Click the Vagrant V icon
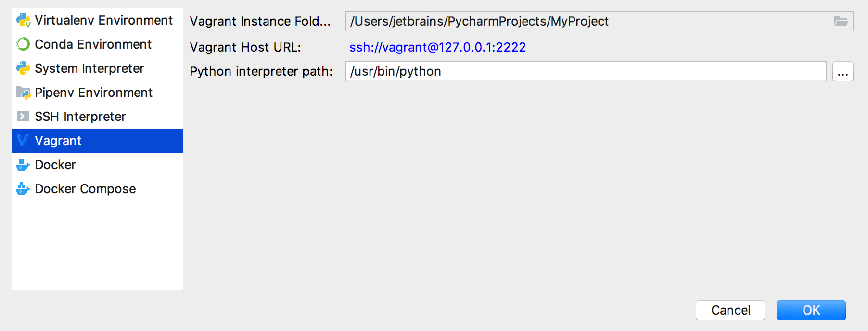Image resolution: width=868 pixels, height=331 pixels. tap(22, 140)
